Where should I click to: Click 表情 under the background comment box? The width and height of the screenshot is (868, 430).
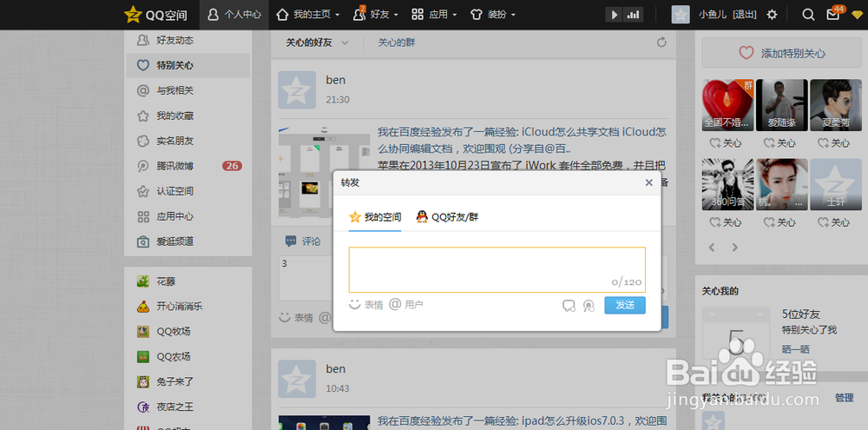click(296, 318)
